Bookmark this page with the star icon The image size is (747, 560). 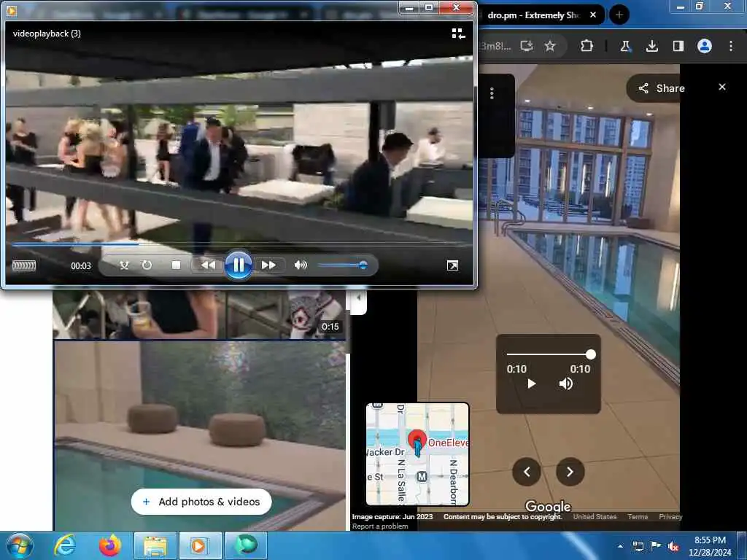click(550, 46)
